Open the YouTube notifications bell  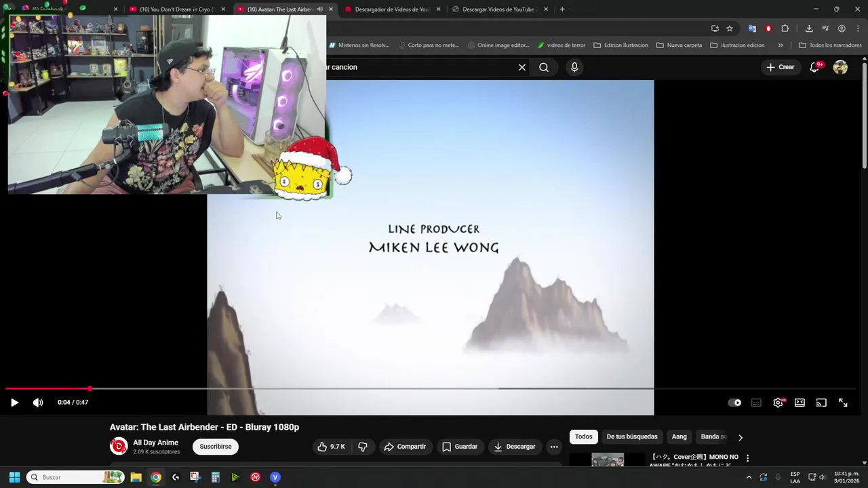(815, 67)
